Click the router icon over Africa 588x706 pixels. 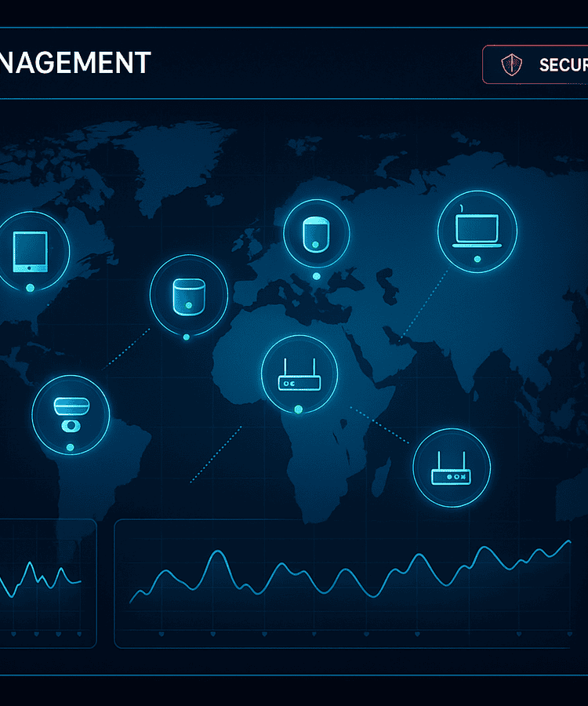coord(299,375)
